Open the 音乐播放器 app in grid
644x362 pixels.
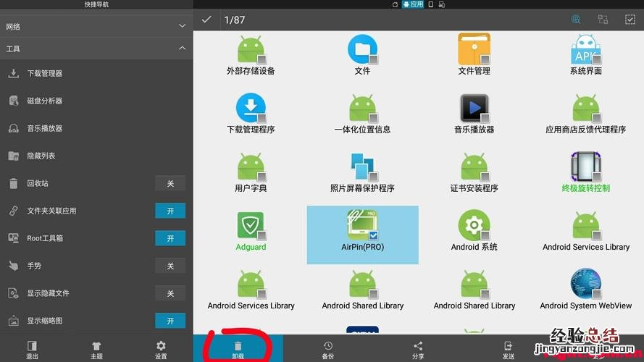pyautogui.click(x=474, y=109)
